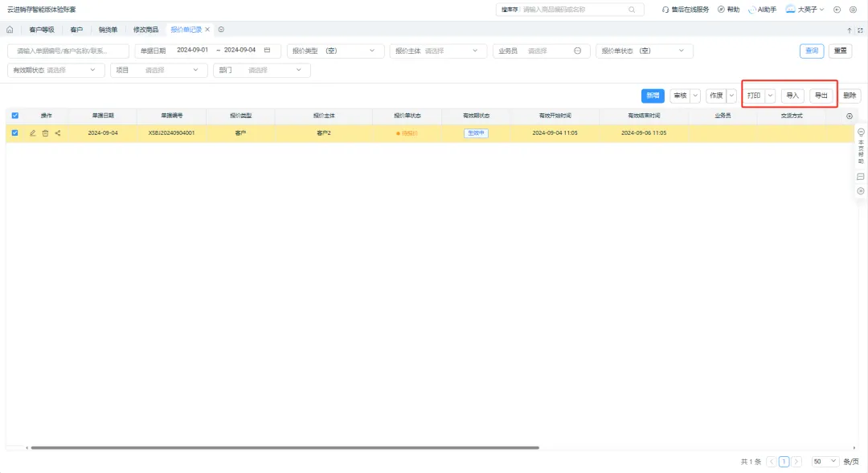Close the 报价单记录 tab
Viewport: 868px width, 473px height.
coord(207,30)
